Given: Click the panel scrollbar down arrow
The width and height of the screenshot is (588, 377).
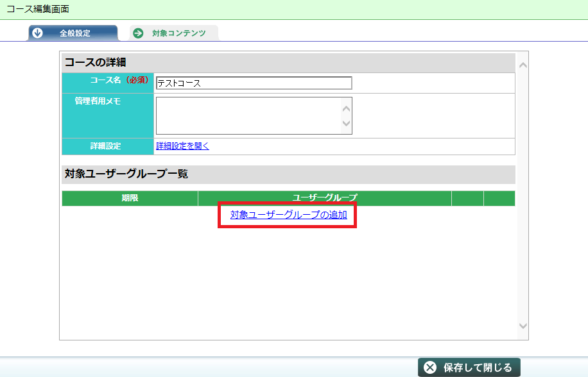Looking at the screenshot, I should [x=523, y=326].
